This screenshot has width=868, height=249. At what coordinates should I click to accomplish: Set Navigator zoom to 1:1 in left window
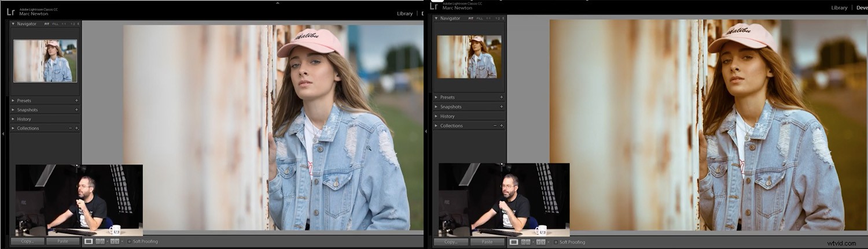[64, 24]
